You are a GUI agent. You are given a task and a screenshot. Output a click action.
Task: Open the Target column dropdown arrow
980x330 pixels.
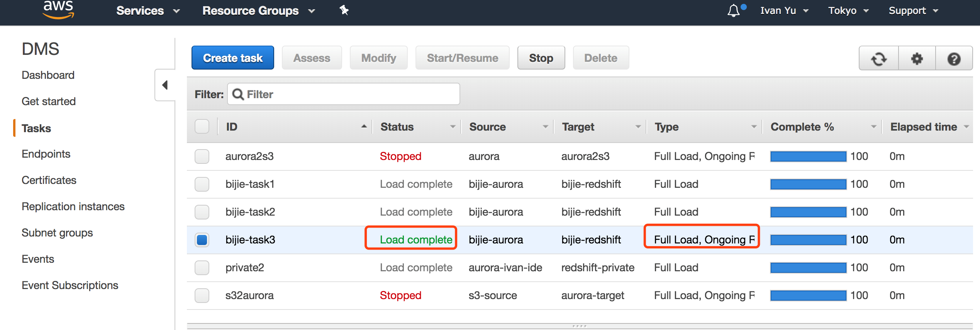pos(638,127)
